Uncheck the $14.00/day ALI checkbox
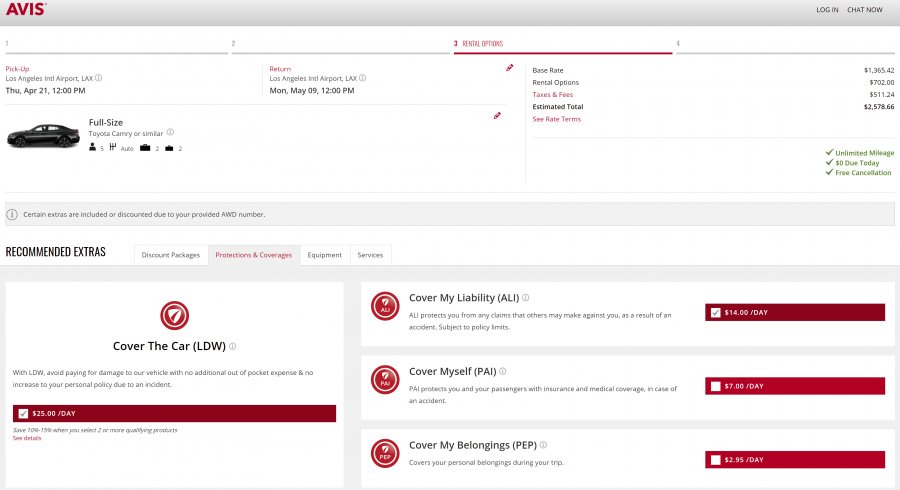 pos(714,312)
